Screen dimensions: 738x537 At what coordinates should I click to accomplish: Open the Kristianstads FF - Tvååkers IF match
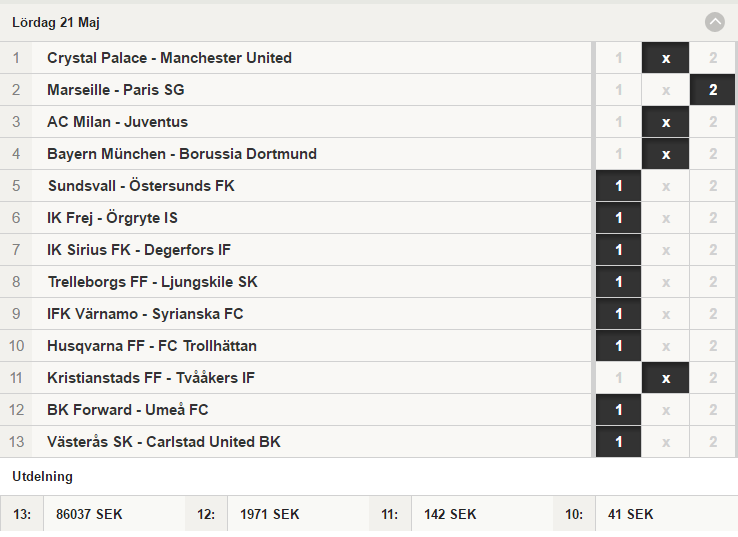(x=296, y=378)
